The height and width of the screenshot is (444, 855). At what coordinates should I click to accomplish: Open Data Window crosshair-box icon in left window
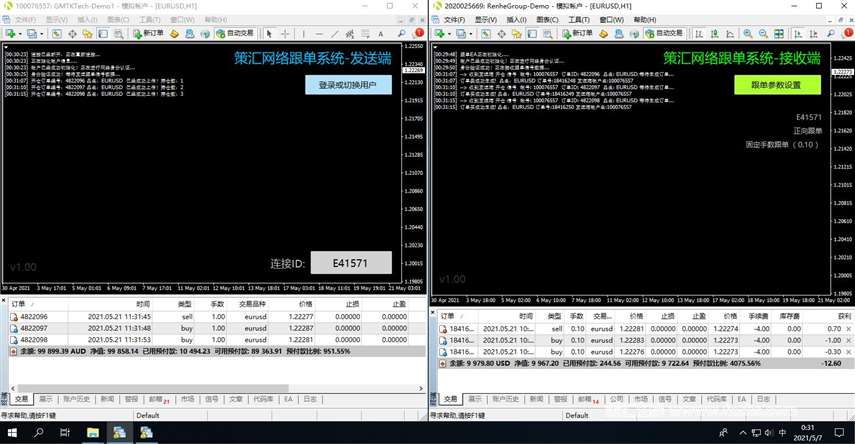click(x=72, y=34)
